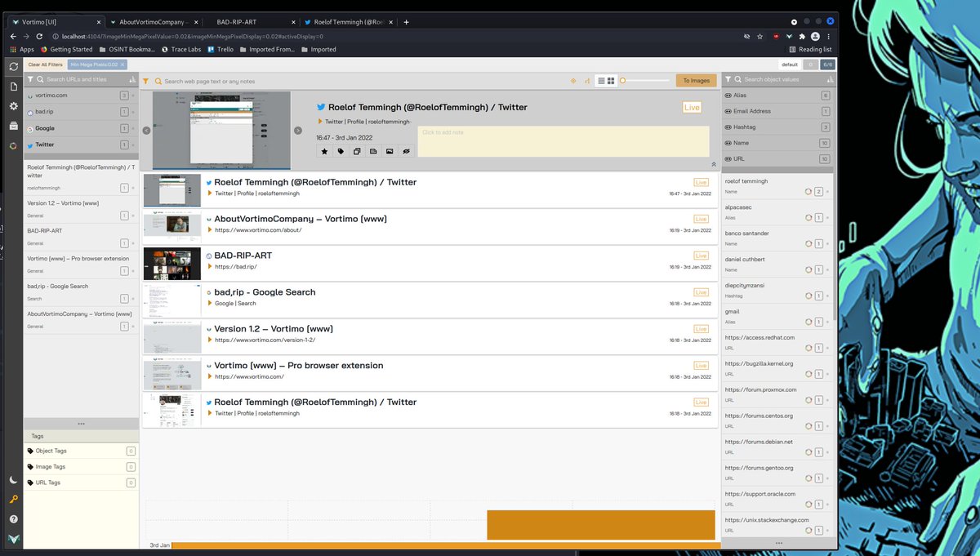This screenshot has width=980, height=556.
Task: Expand Object Tags section
Action: point(81,451)
